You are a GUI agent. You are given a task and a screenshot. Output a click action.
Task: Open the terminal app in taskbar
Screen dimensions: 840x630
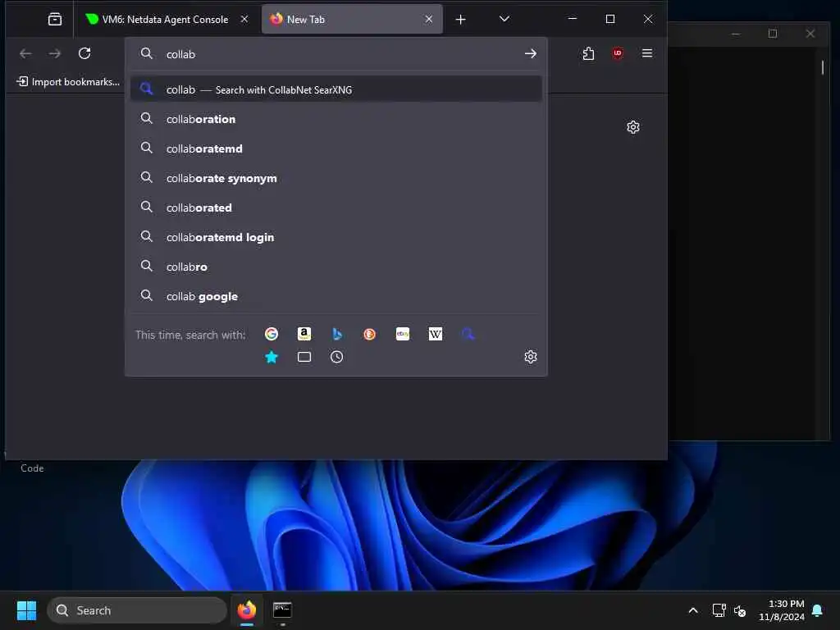(282, 610)
